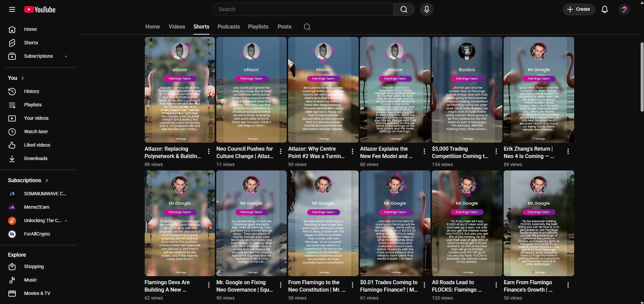The height and width of the screenshot is (304, 644).
Task: Expand the You section chevron
Action: tap(22, 78)
